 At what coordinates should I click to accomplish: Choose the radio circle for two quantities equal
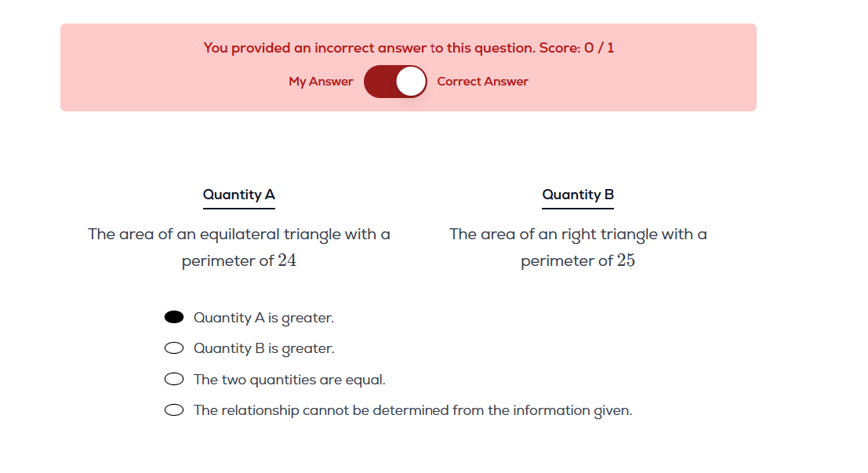tap(174, 380)
